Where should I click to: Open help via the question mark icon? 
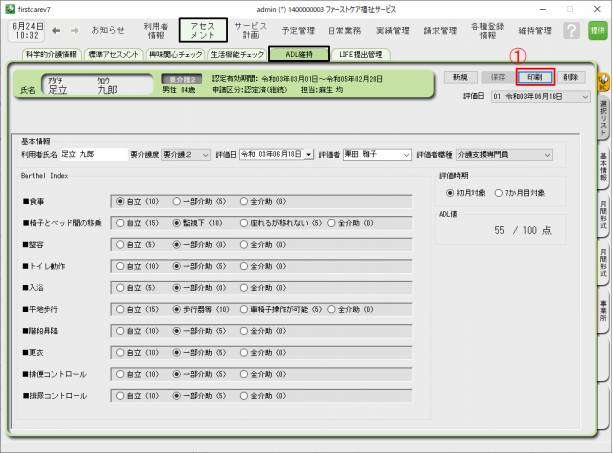(571, 31)
